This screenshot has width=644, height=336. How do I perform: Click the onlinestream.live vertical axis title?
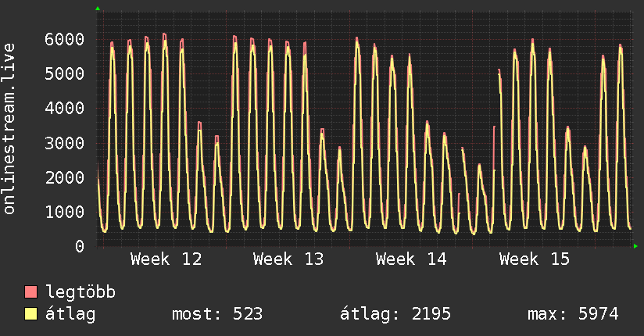[x=9, y=129]
